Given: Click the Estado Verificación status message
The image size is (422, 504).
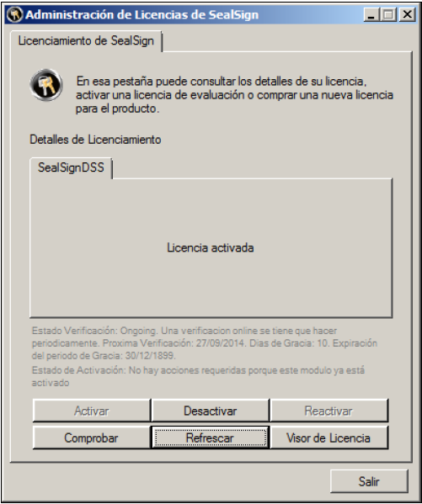Looking at the screenshot, I should 205,343.
